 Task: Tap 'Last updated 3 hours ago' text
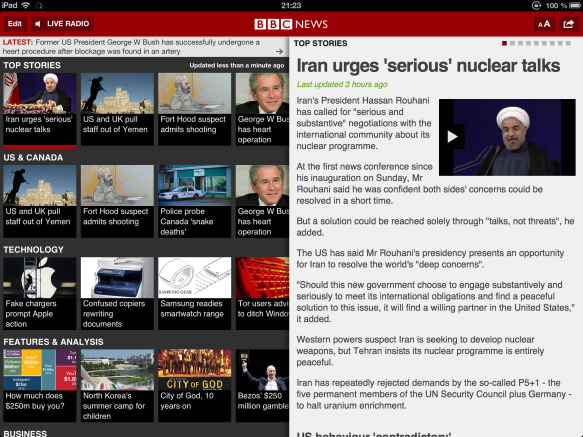(x=342, y=84)
